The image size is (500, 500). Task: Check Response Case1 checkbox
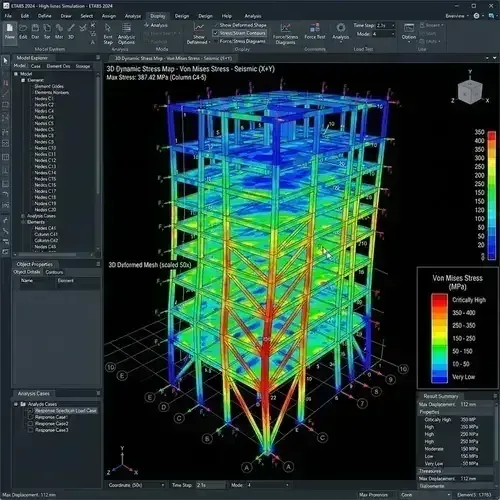[x=30, y=417]
